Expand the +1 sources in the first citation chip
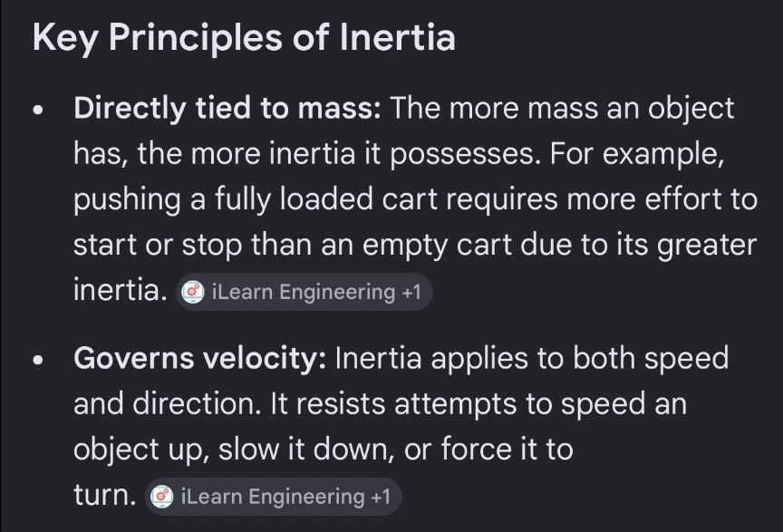Screen dimensions: 783x532 tap(411, 292)
